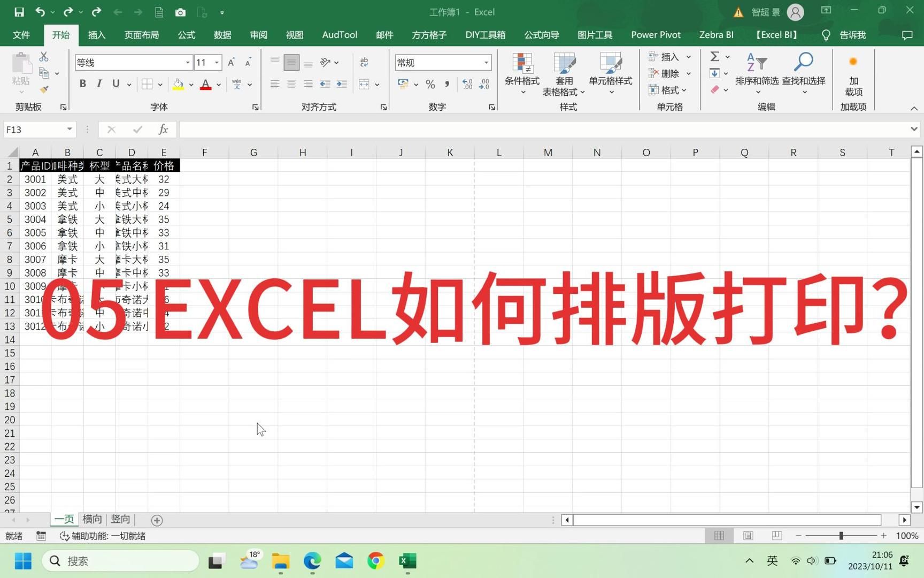
Task: Select the Format Painter brush
Action: point(44,89)
